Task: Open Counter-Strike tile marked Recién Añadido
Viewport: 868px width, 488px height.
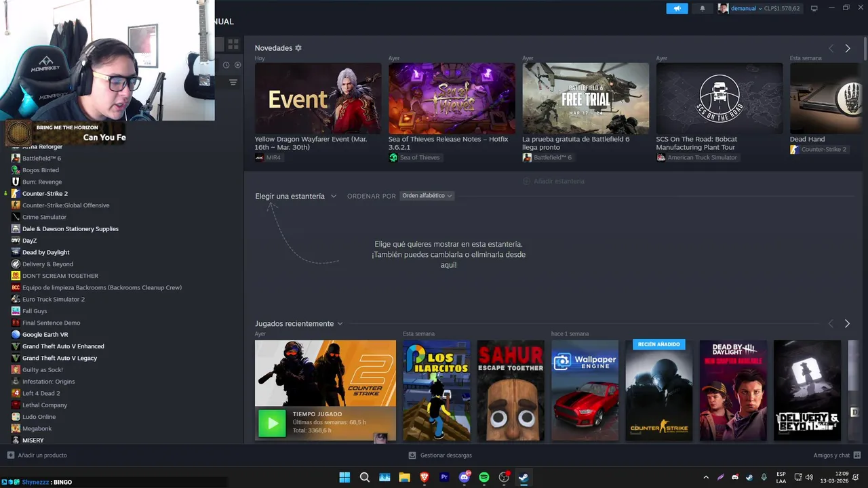Action: tap(659, 390)
